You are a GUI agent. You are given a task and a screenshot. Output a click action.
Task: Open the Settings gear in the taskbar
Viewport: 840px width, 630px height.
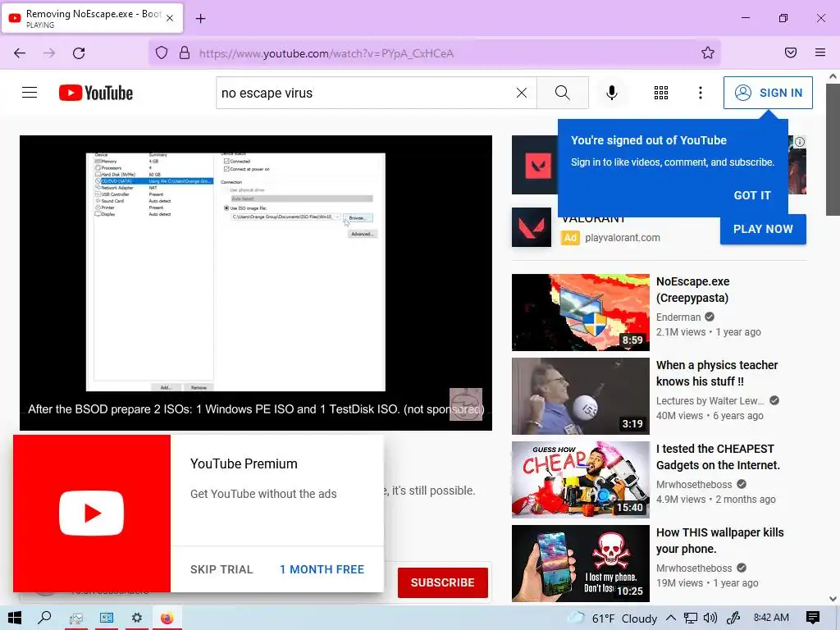[x=137, y=619]
